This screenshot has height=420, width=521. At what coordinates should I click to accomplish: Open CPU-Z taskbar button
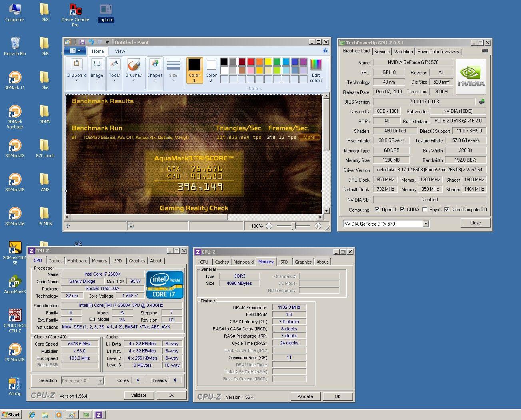click(x=99, y=415)
